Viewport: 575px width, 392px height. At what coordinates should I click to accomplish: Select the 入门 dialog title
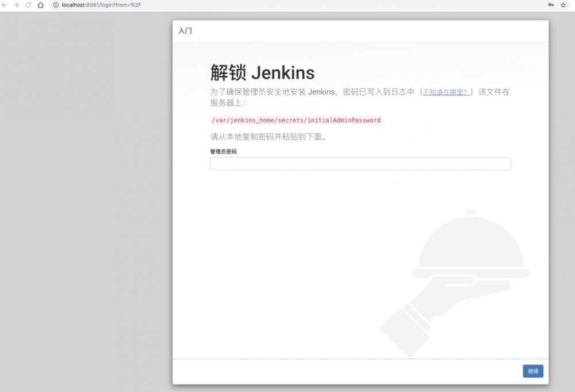click(x=185, y=30)
